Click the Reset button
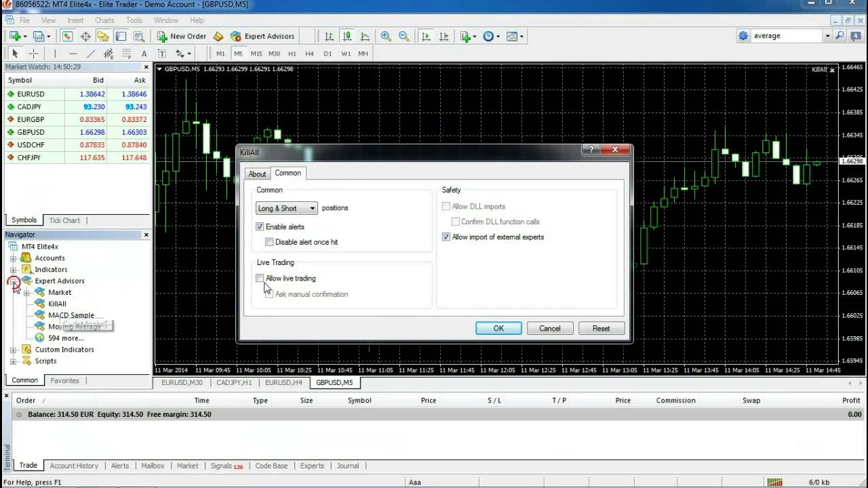Viewport: 868px width, 488px height. tap(601, 328)
